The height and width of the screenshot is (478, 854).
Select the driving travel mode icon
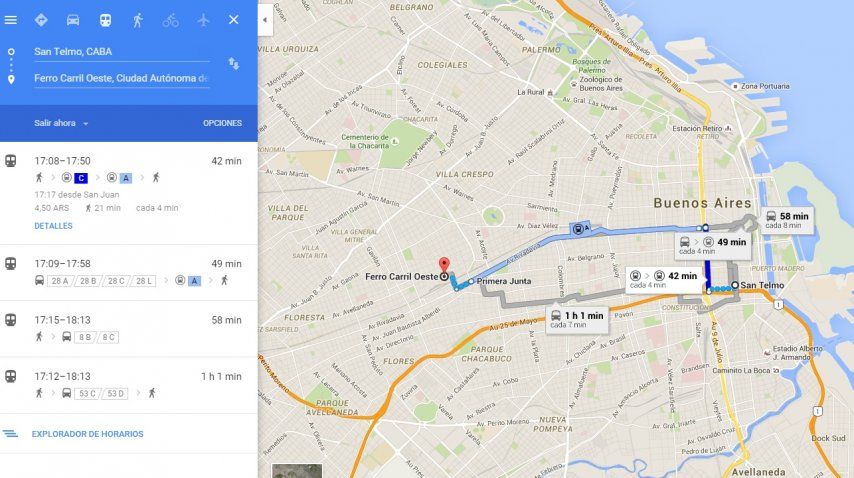pos(73,20)
